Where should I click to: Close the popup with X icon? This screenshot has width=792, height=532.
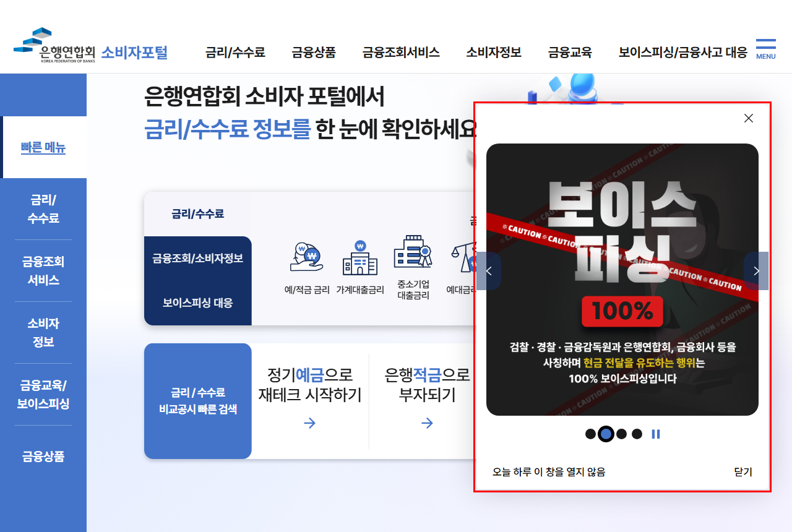tap(749, 118)
